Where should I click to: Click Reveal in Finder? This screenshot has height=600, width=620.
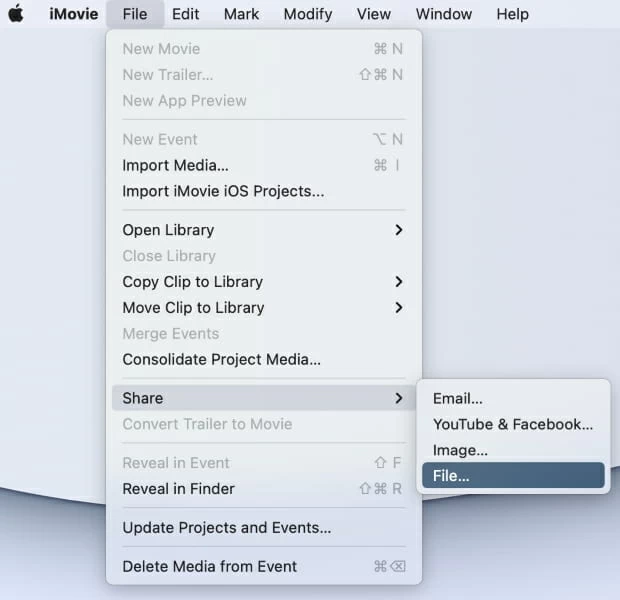[x=178, y=489]
